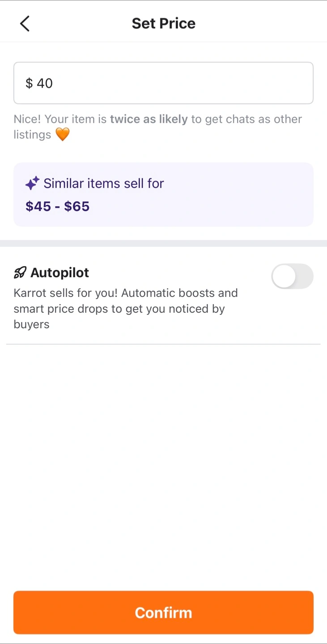The width and height of the screenshot is (327, 644).
Task: Tap the purple sparkle icon
Action: point(32,183)
